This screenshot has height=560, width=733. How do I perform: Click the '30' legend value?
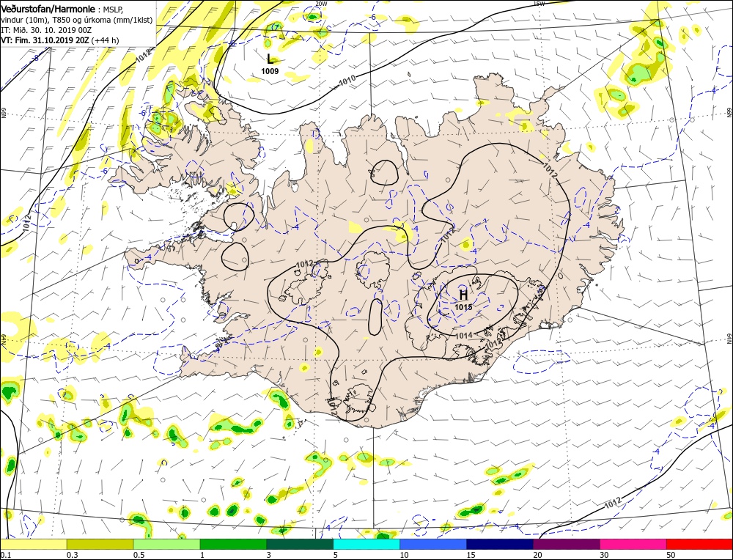(605, 554)
